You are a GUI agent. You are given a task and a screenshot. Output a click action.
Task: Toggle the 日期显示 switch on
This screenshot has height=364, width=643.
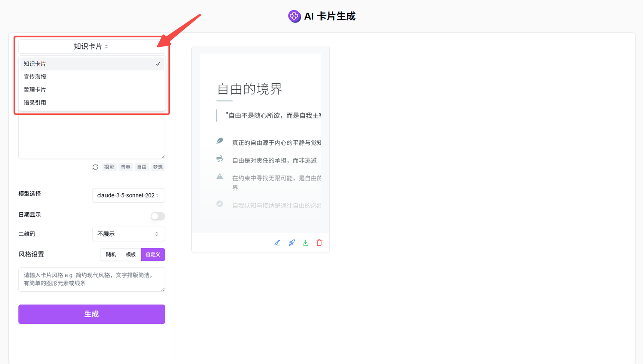click(x=158, y=216)
